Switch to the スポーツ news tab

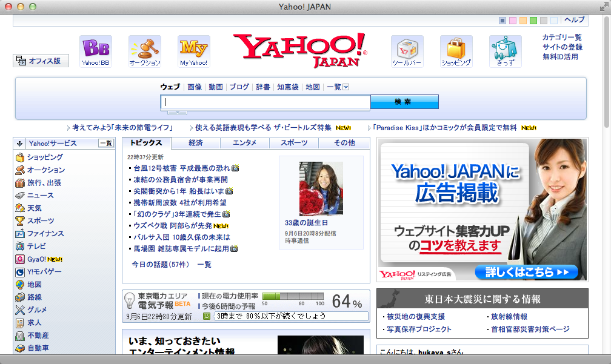point(293,143)
